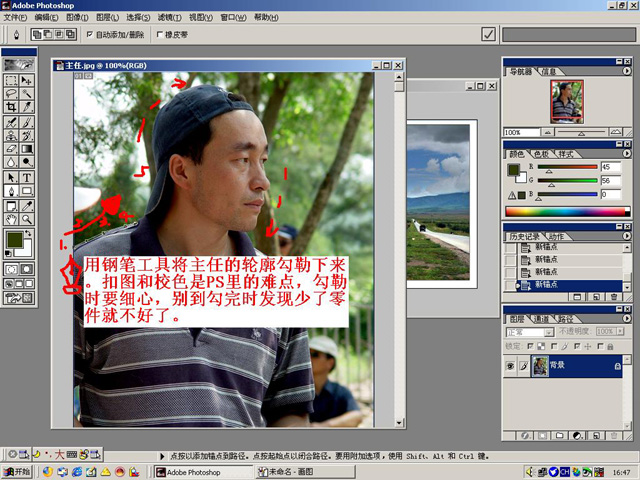The height and width of the screenshot is (480, 640).
Task: Switch to 路径 tab
Action: tap(565, 319)
